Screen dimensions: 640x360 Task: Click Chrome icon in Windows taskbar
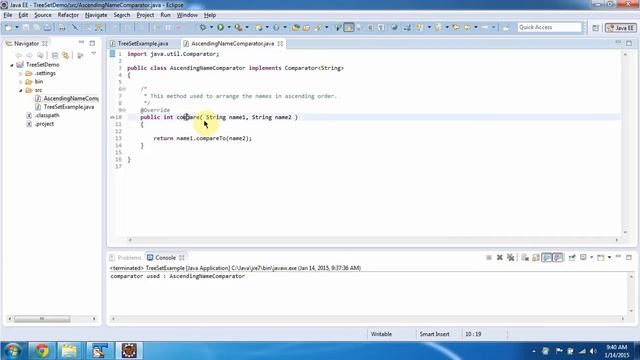click(x=42, y=350)
